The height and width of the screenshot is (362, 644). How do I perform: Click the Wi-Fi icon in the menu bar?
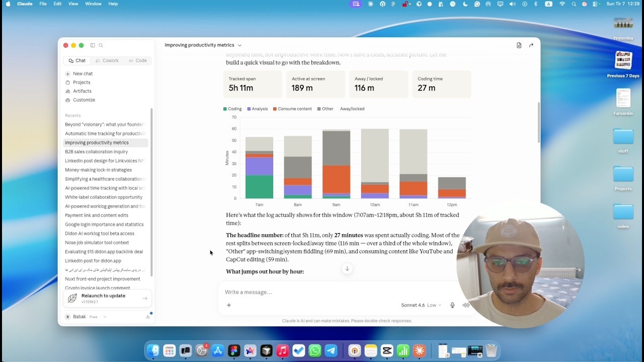point(562,4)
